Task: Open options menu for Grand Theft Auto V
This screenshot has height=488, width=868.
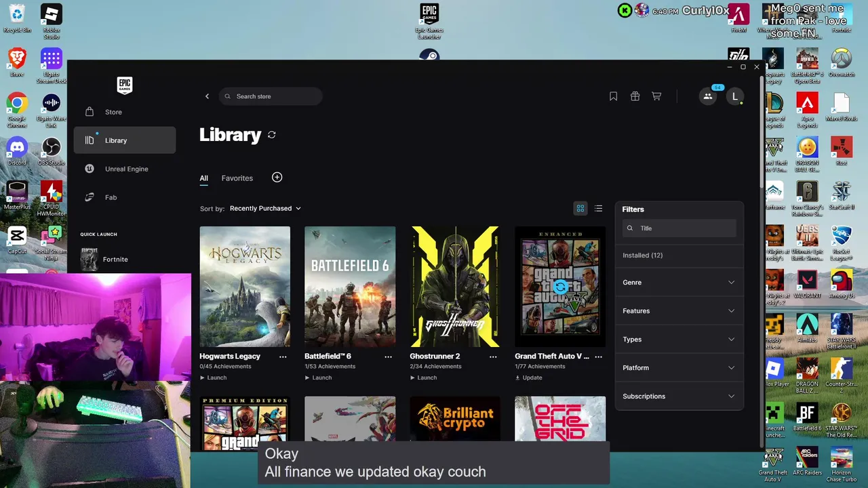Action: 598,357
